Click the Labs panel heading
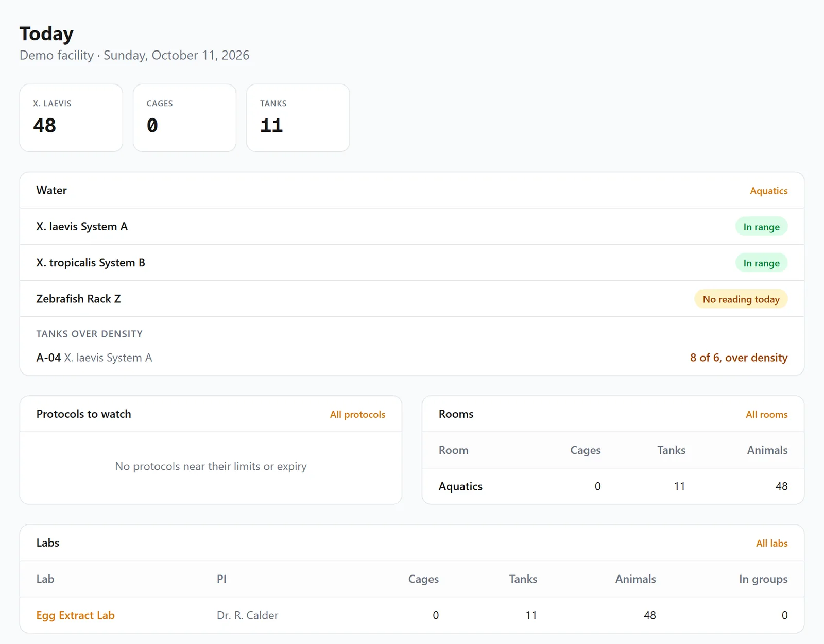This screenshot has width=824, height=644. point(48,543)
